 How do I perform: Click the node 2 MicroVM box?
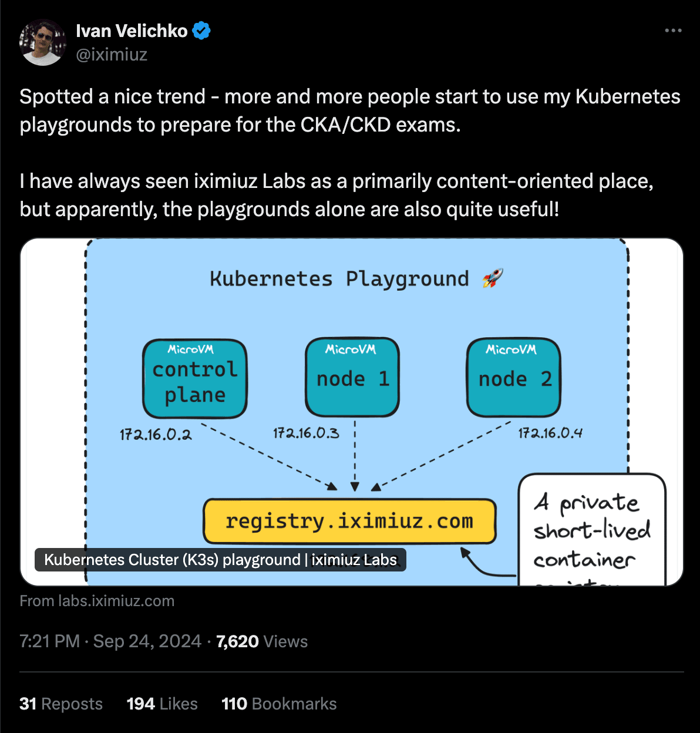point(514,377)
